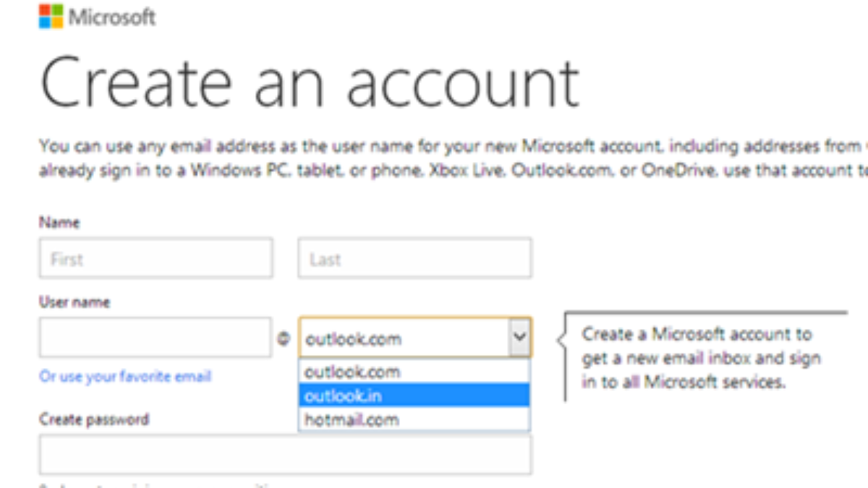Click the Create password input field
This screenshot has width=868, height=488.
click(285, 455)
